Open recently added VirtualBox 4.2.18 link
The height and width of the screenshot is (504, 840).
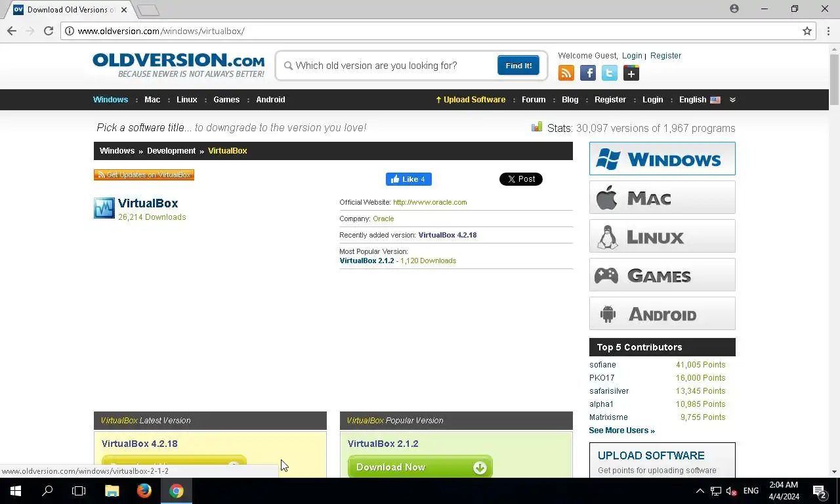tap(448, 235)
